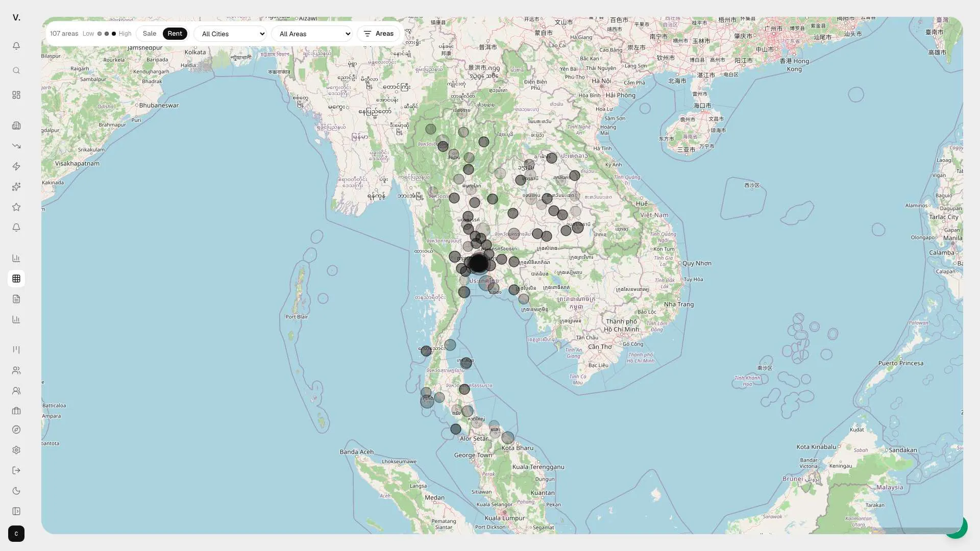Click the lightest Low legend dot
The image size is (980, 551).
tap(100, 34)
